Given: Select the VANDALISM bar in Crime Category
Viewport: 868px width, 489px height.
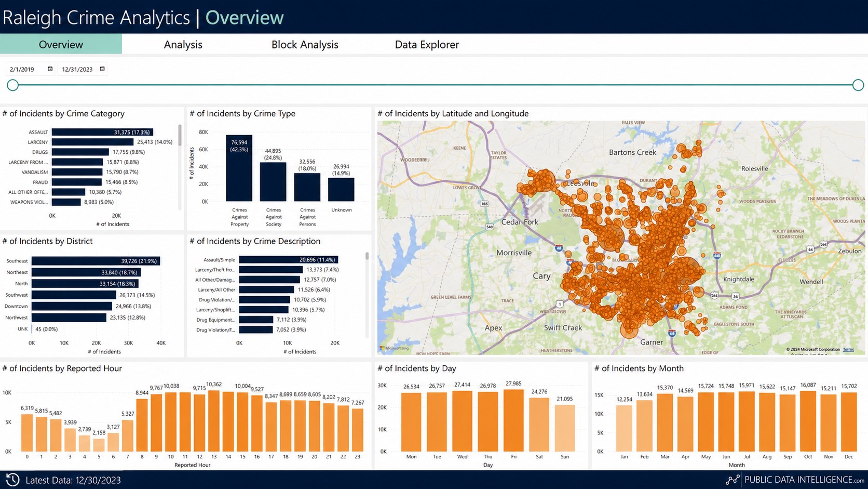Looking at the screenshot, I should pos(77,172).
